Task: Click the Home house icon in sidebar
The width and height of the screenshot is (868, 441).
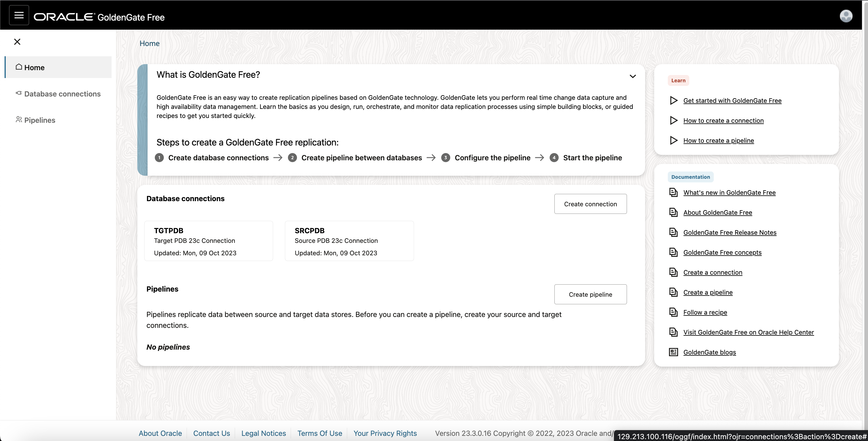Action: pyautogui.click(x=19, y=67)
